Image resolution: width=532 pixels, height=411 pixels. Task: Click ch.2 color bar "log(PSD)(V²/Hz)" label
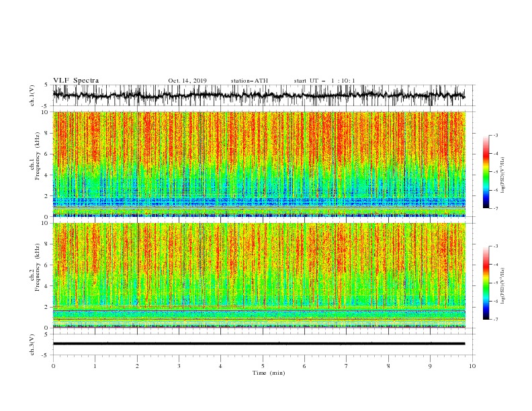tap(503, 286)
